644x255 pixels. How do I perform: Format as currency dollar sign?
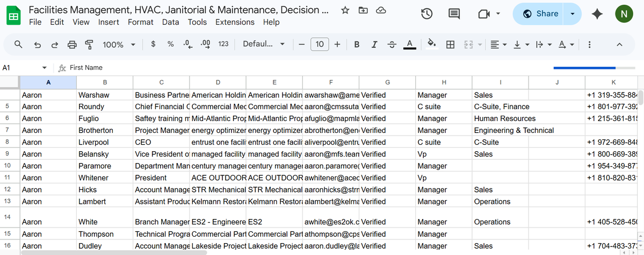153,44
